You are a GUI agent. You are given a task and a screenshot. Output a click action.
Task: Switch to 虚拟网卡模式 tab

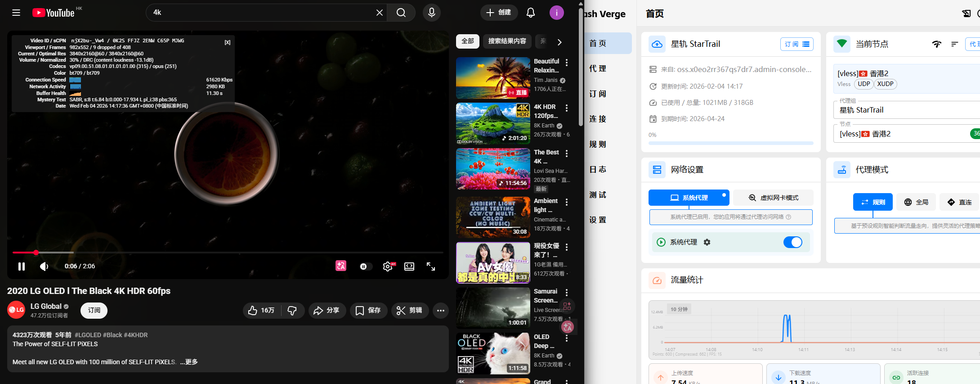[773, 198]
